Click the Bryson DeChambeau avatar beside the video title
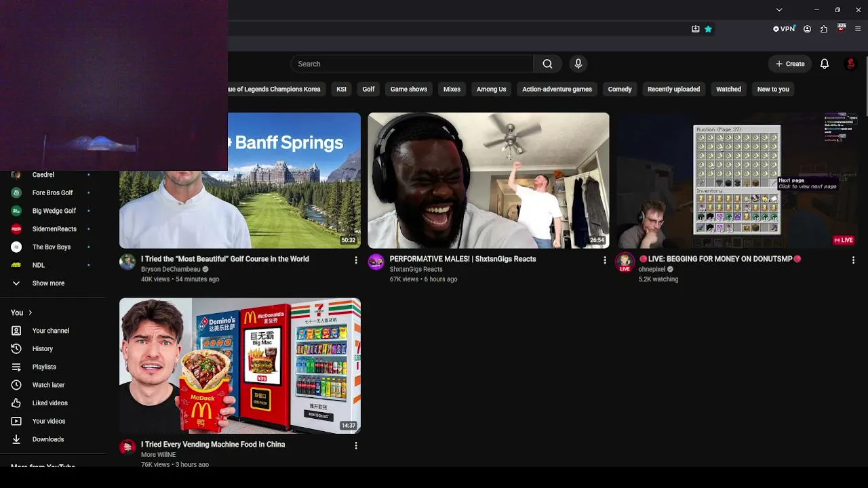The height and width of the screenshot is (488, 868). click(127, 262)
